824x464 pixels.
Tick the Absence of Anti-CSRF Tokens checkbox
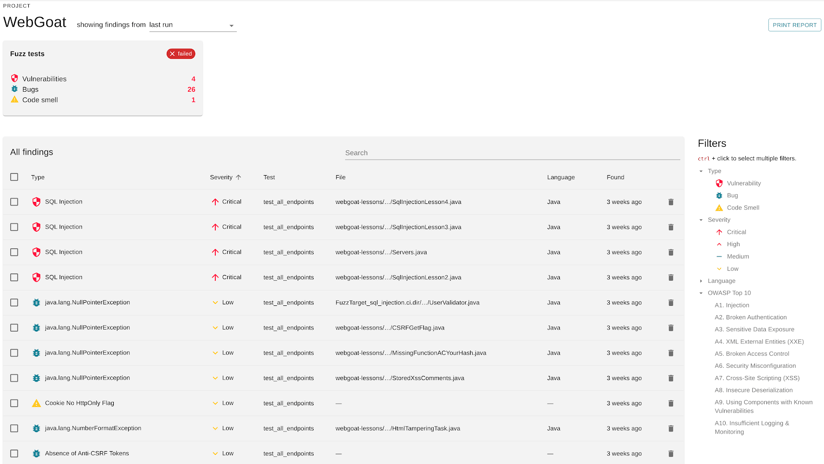tap(14, 453)
